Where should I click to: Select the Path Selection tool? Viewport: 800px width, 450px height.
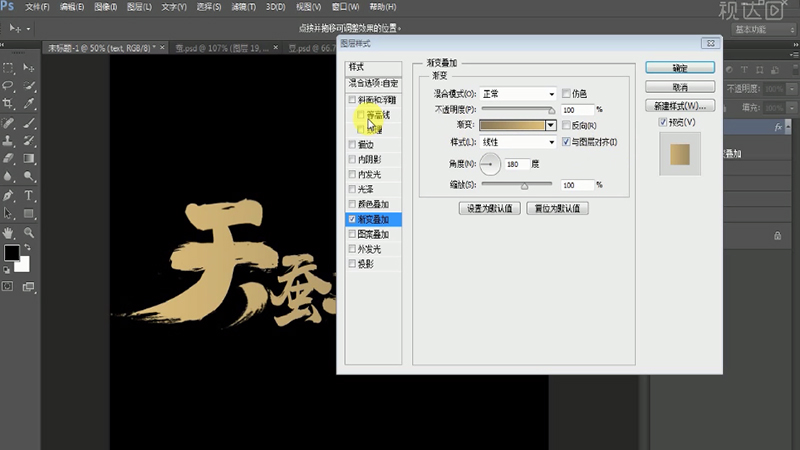(x=8, y=213)
